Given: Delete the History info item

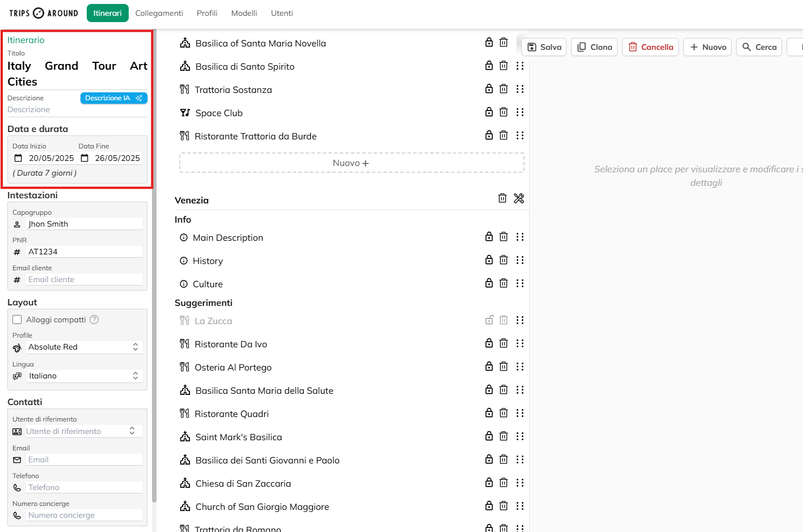Looking at the screenshot, I should [504, 260].
